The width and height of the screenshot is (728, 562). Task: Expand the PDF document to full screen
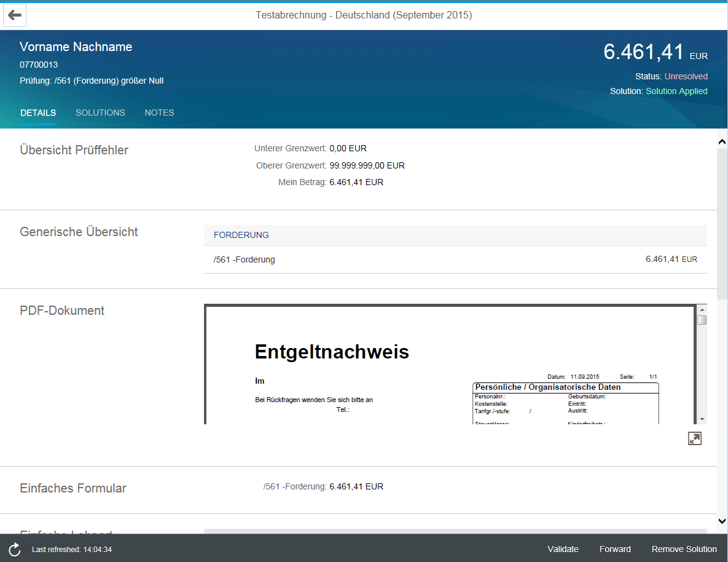[x=695, y=438]
